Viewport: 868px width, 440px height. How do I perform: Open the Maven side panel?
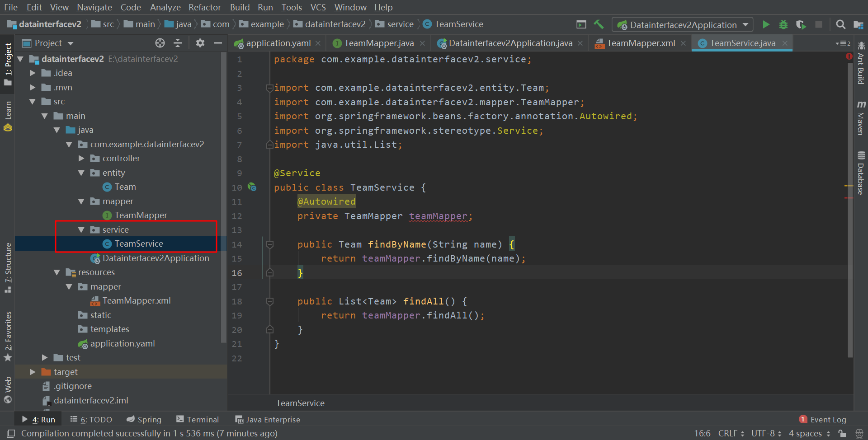click(861, 118)
